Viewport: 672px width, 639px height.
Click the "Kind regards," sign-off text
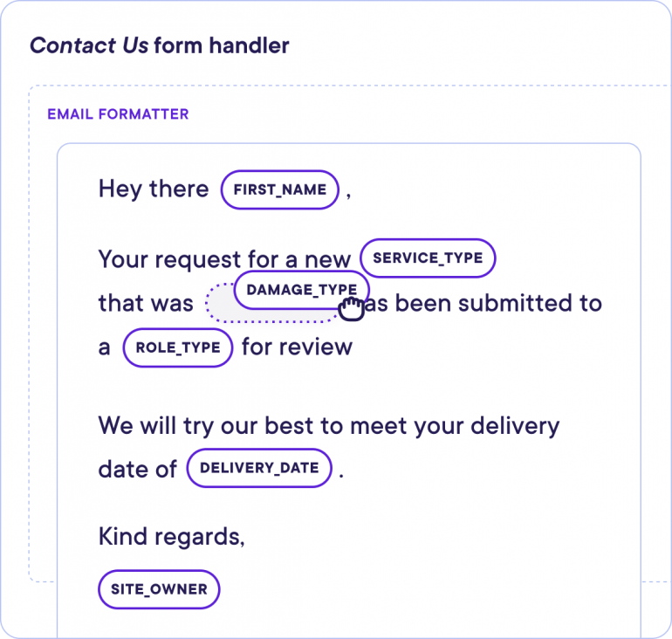(171, 536)
